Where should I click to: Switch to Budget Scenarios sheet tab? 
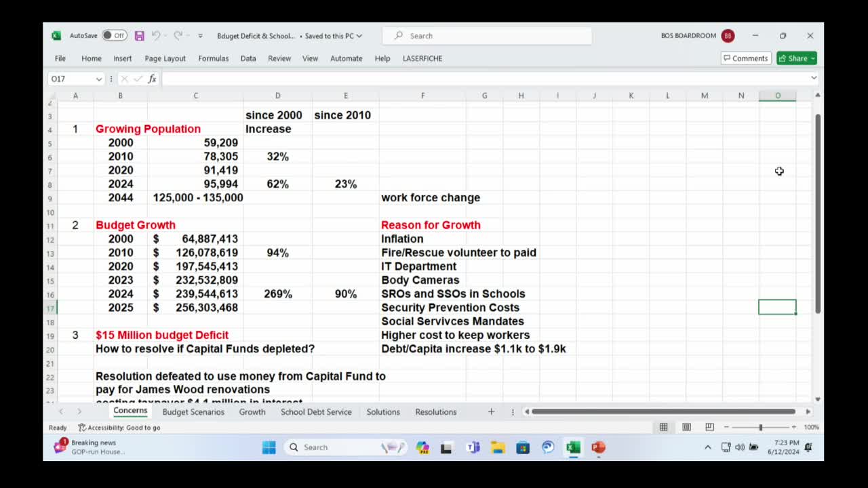click(x=193, y=412)
